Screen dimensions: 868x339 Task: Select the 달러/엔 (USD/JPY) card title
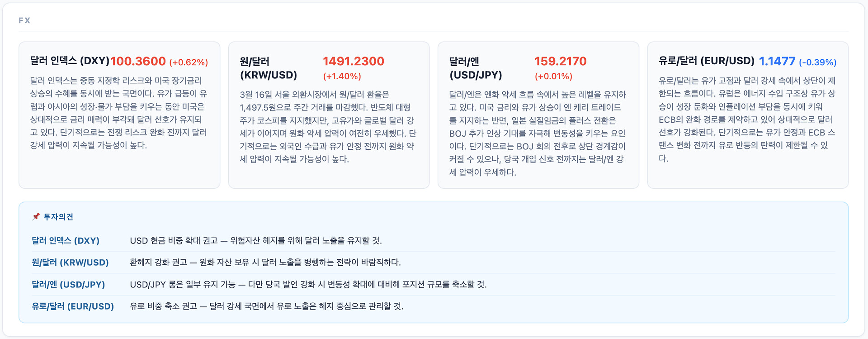tap(476, 68)
